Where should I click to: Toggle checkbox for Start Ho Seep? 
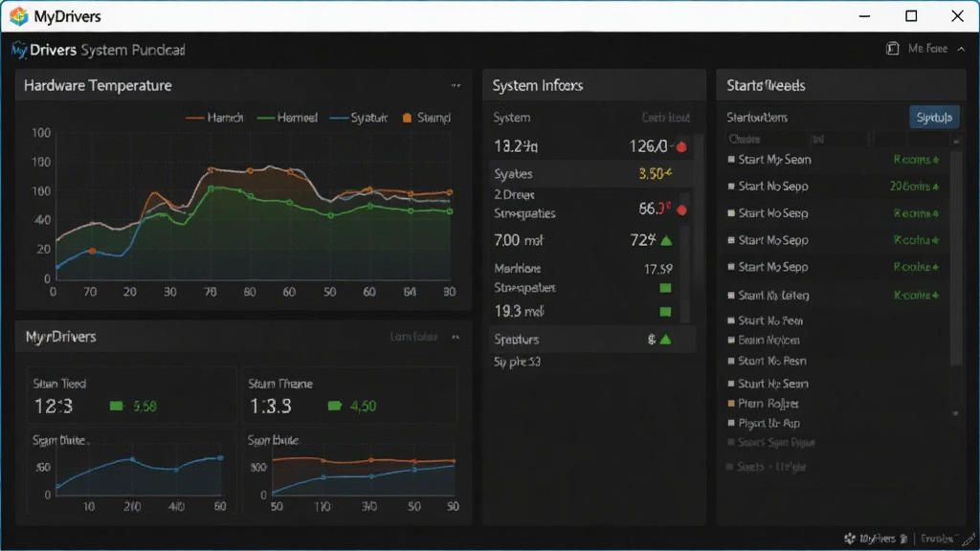tap(731, 213)
